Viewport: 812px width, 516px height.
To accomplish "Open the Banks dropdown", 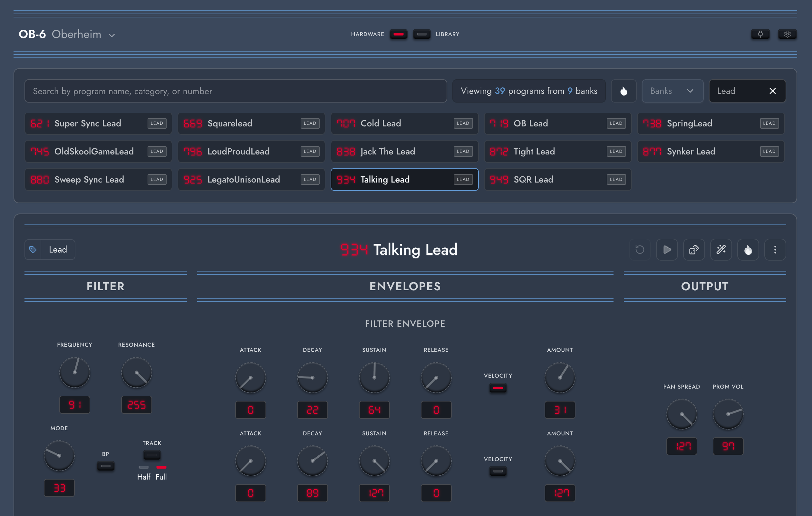I will pyautogui.click(x=672, y=91).
